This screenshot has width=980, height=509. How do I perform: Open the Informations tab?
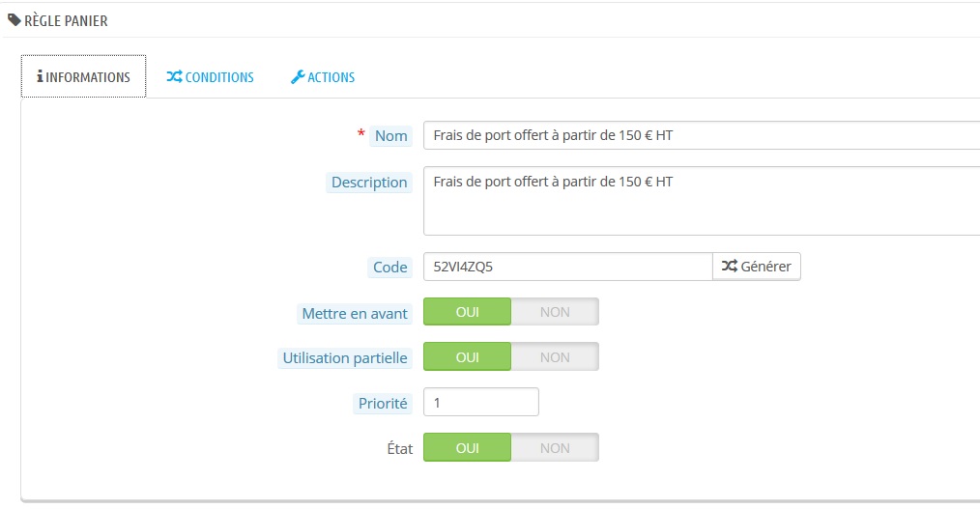(x=84, y=77)
